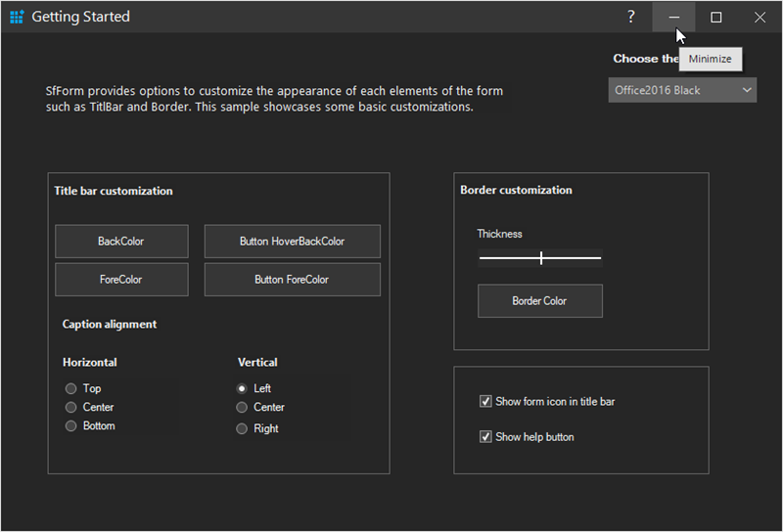Select Center under Horizontal alignment
Screen dimensions: 783x532
pos(71,407)
